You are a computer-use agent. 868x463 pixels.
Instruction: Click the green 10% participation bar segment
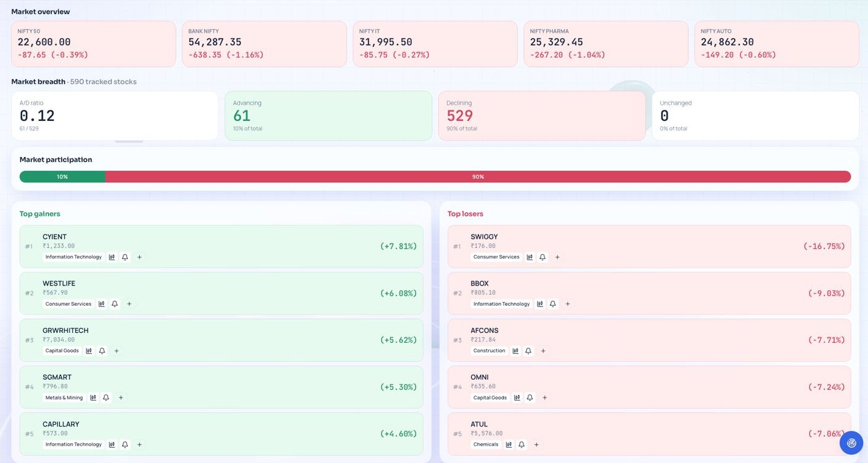62,177
